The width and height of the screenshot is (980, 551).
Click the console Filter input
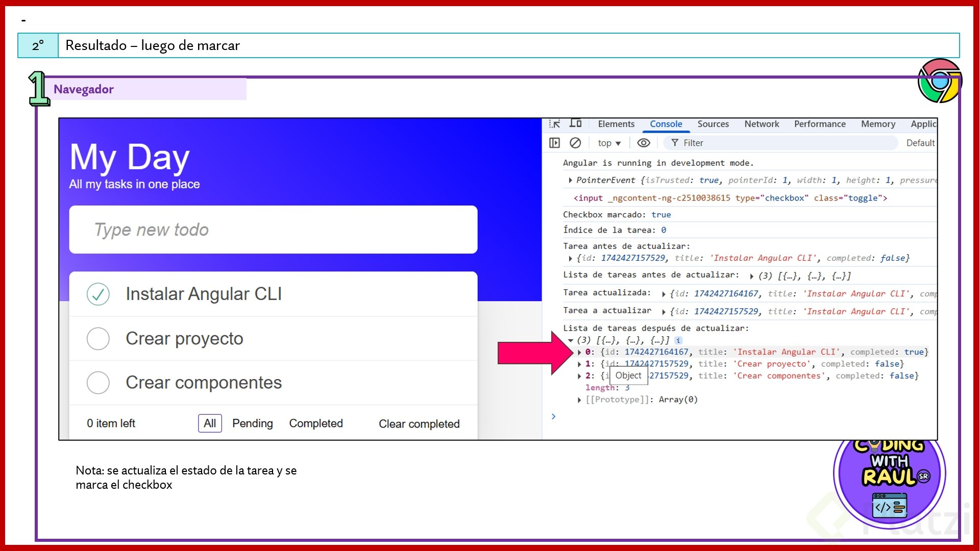coord(786,143)
